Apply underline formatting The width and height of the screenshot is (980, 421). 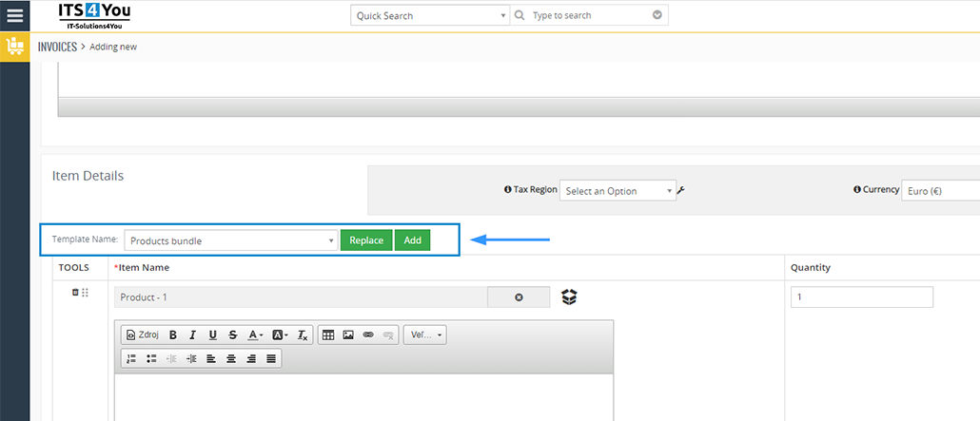tap(212, 335)
